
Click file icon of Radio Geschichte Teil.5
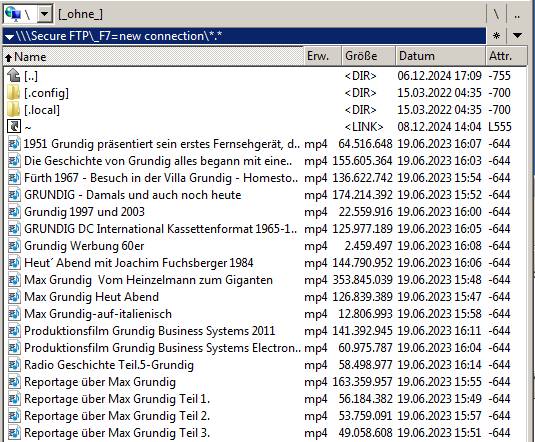(14, 365)
